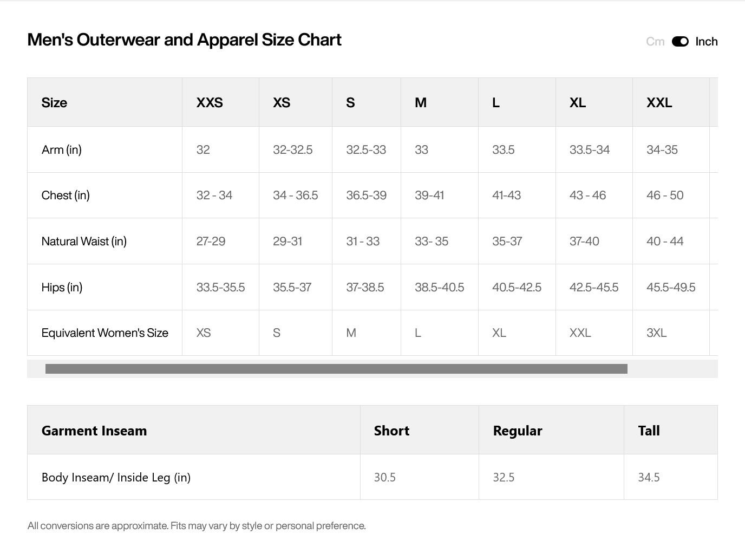Click the empty scrollbar track right of thumb
Viewport: 745px width, 560px height.
click(x=672, y=369)
